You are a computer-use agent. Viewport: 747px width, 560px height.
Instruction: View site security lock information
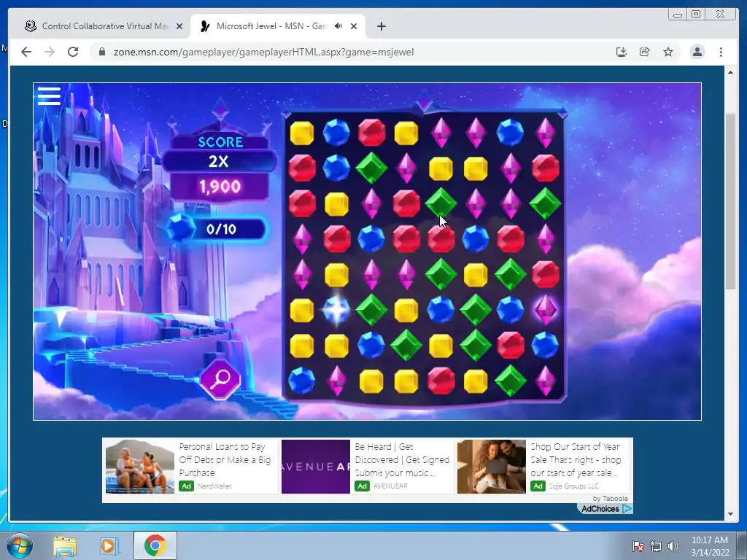[101, 52]
